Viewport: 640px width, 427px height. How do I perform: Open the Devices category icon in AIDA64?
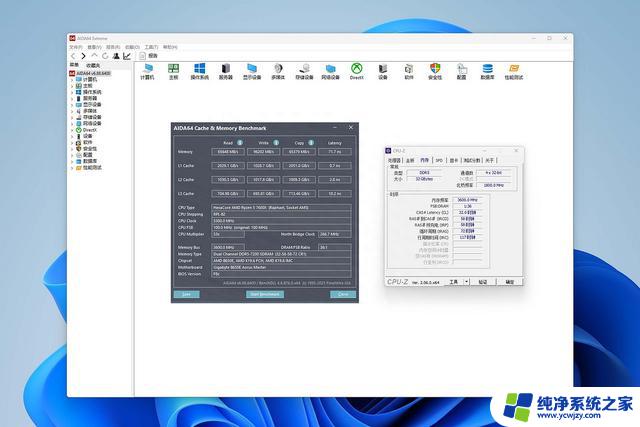pyautogui.click(x=382, y=71)
